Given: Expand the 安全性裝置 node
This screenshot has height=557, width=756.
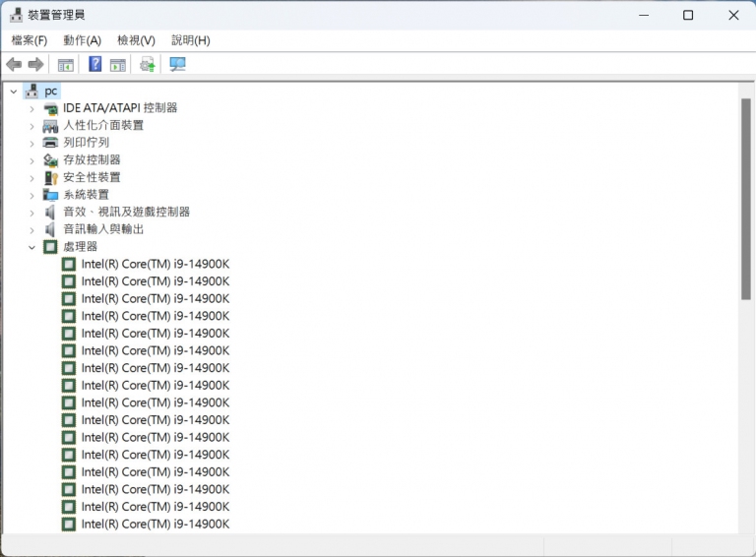Looking at the screenshot, I should coord(31,178).
